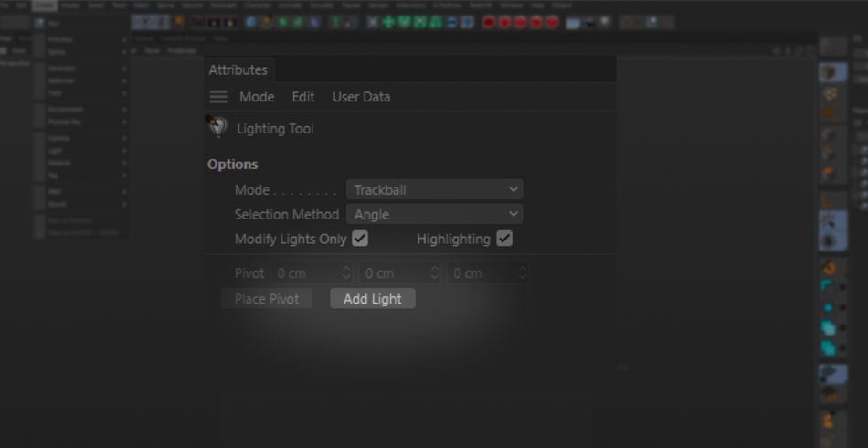868x448 pixels.
Task: Open Deformer submenu in the Create menu
Action: click(x=80, y=80)
